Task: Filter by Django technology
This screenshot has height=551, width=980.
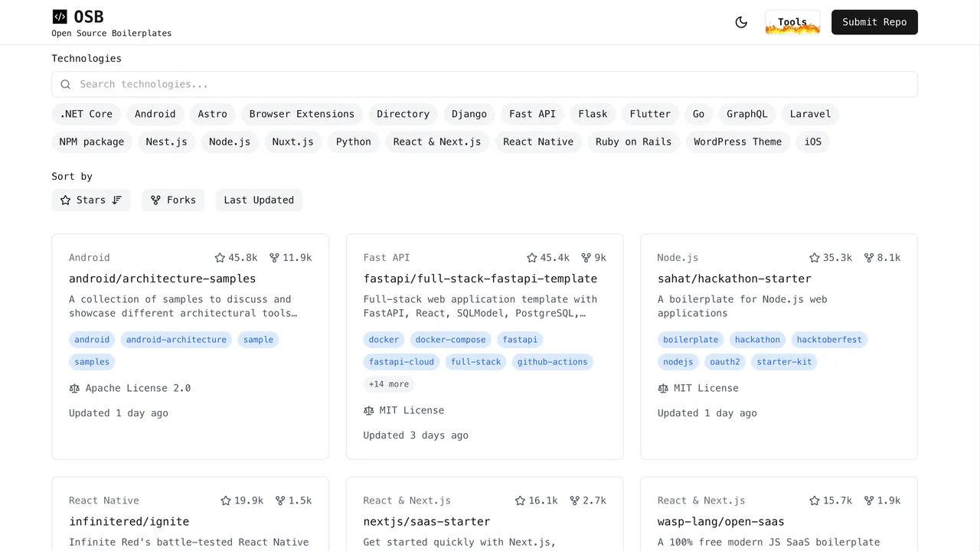Action: point(469,114)
